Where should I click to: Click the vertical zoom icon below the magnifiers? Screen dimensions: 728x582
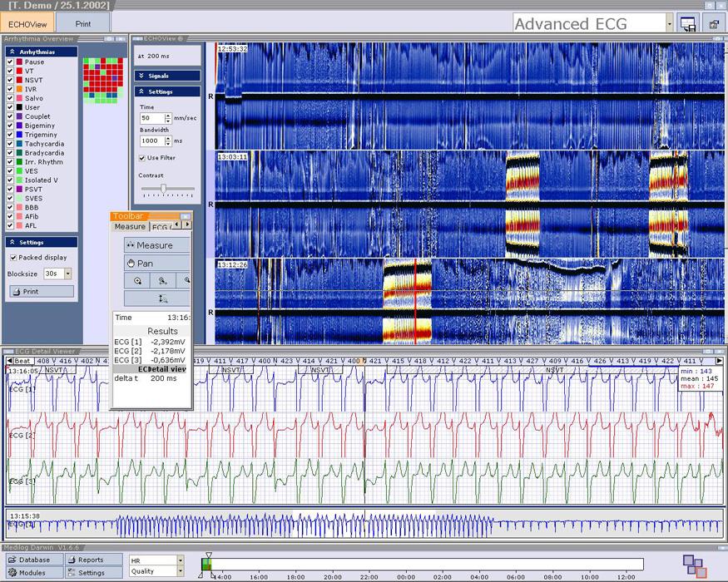(163, 298)
